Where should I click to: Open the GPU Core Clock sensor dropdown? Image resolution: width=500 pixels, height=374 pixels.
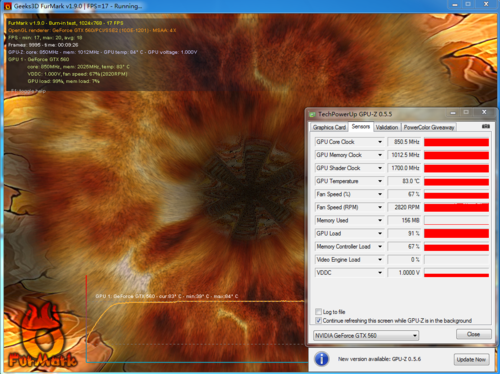click(x=380, y=142)
